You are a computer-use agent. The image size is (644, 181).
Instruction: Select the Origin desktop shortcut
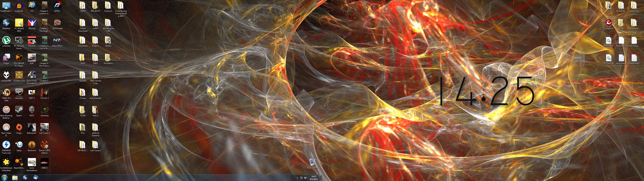point(19,128)
